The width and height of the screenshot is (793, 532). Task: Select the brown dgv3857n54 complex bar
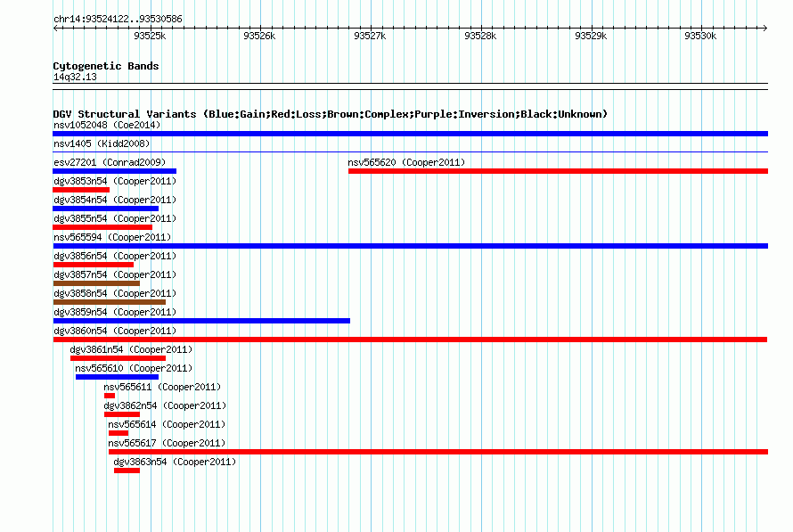(x=96, y=283)
